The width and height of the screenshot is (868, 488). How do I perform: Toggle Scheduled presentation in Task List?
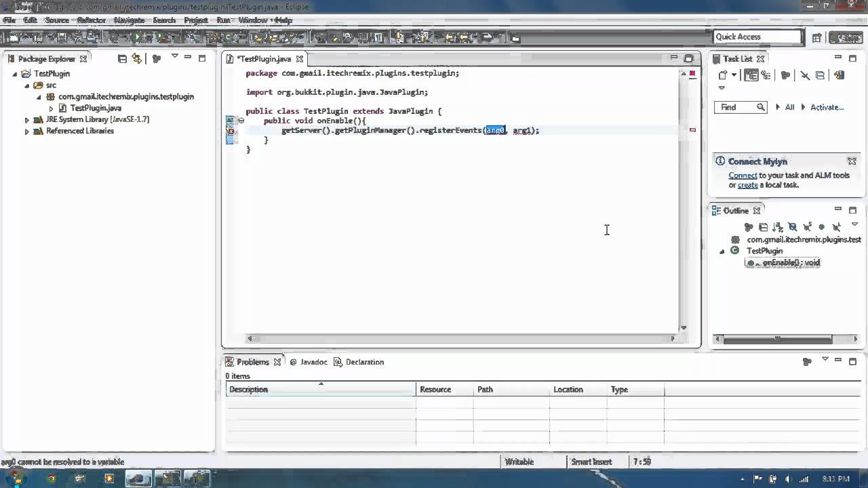[x=766, y=75]
